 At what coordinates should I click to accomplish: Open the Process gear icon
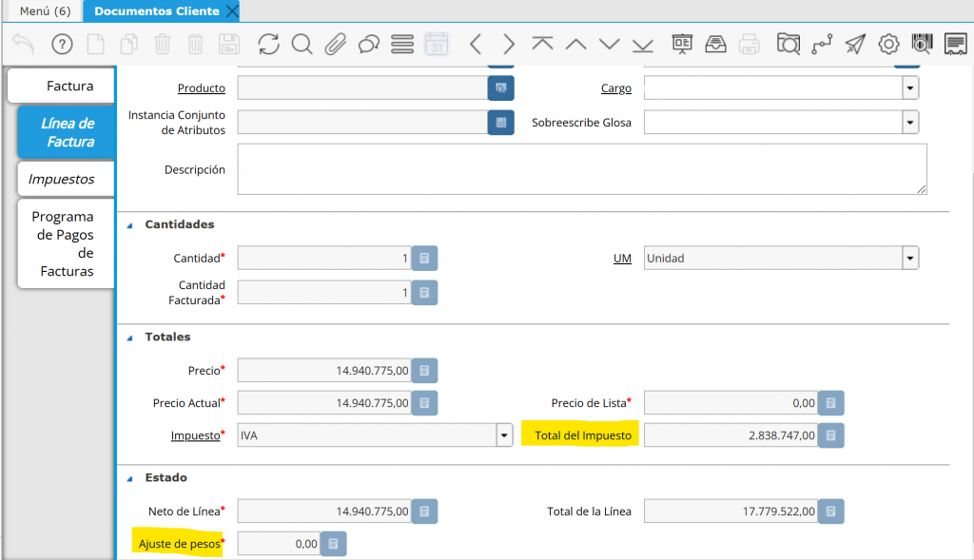[889, 44]
